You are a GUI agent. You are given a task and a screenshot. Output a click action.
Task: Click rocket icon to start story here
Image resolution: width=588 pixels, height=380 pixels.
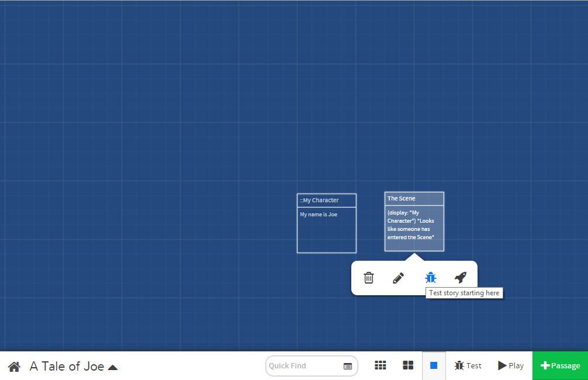[x=461, y=278]
